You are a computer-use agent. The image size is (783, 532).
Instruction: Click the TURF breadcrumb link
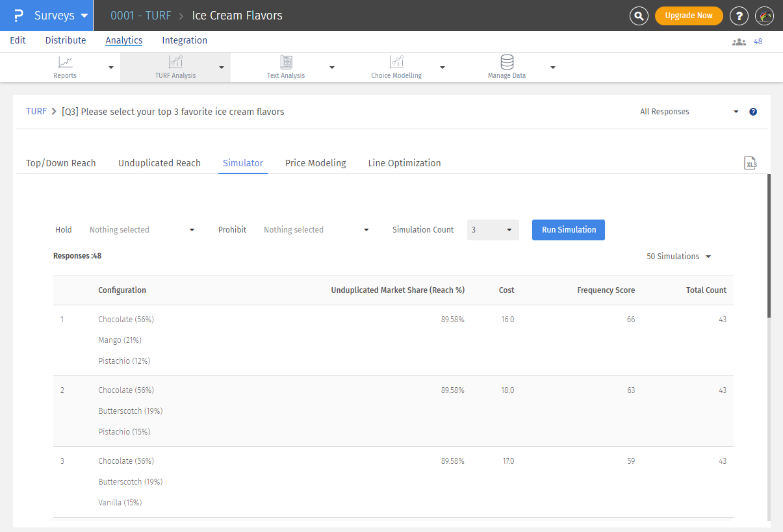click(36, 112)
